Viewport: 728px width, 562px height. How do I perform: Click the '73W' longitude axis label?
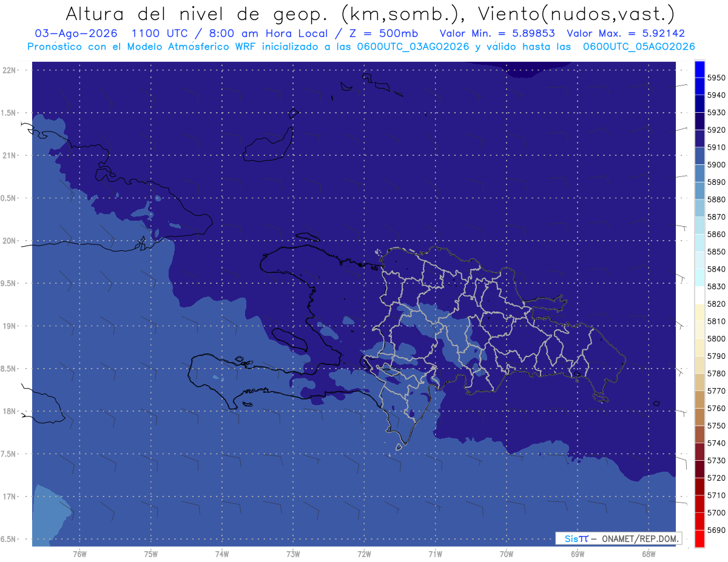click(293, 554)
